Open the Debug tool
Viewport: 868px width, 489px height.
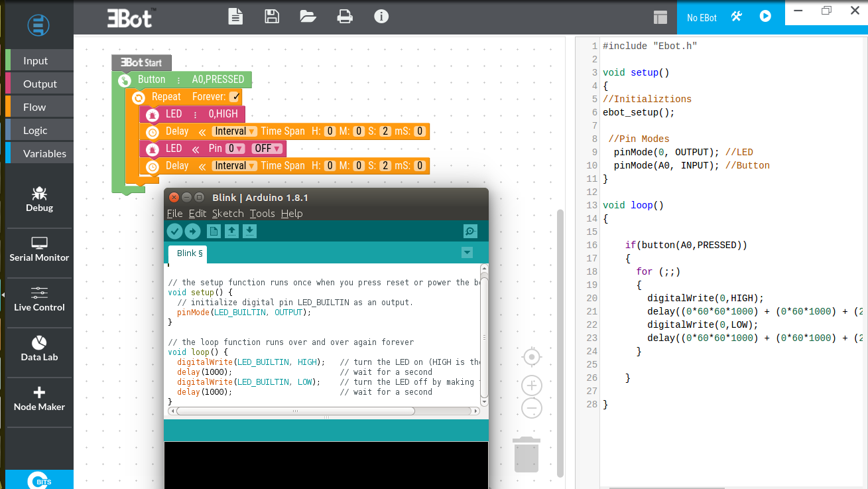(39, 199)
